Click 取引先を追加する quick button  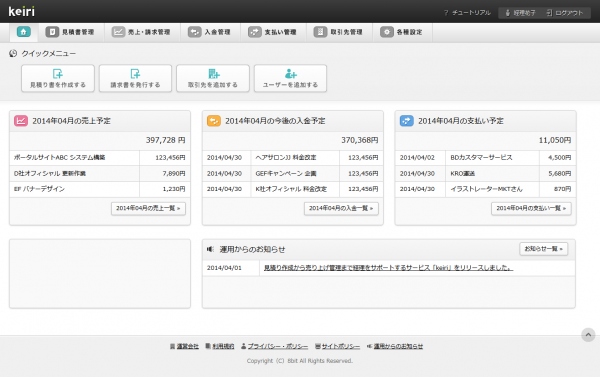click(x=213, y=78)
